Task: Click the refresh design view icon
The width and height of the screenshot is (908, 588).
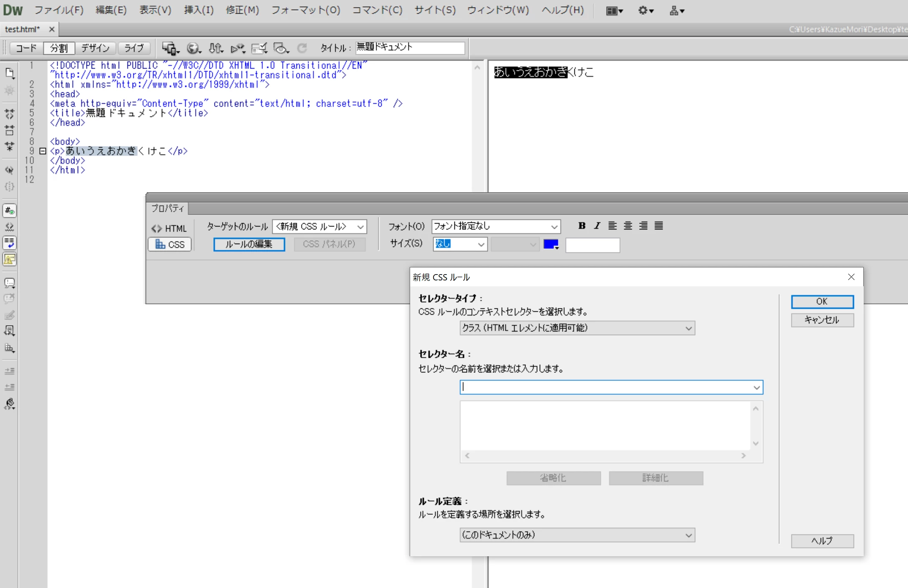Action: (302, 48)
